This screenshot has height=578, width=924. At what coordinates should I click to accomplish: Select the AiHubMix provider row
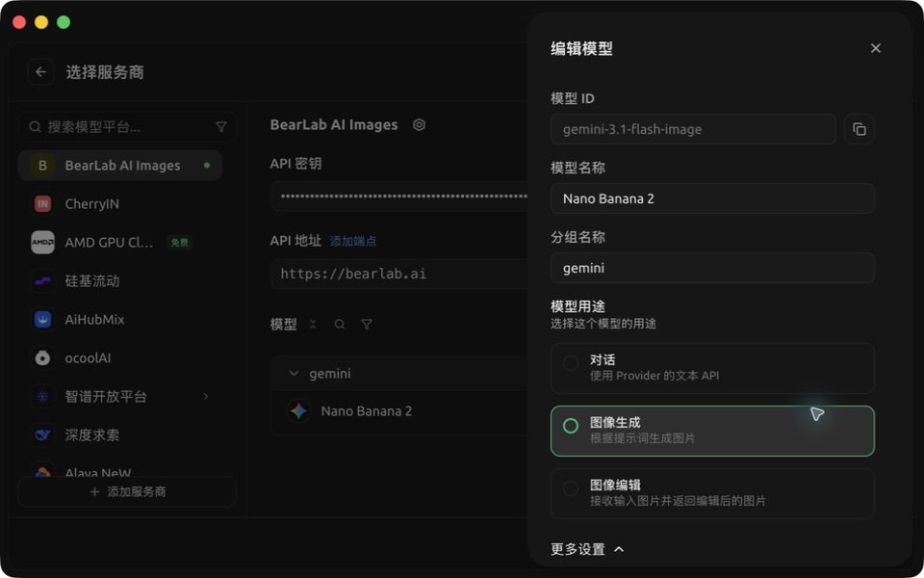click(x=120, y=320)
